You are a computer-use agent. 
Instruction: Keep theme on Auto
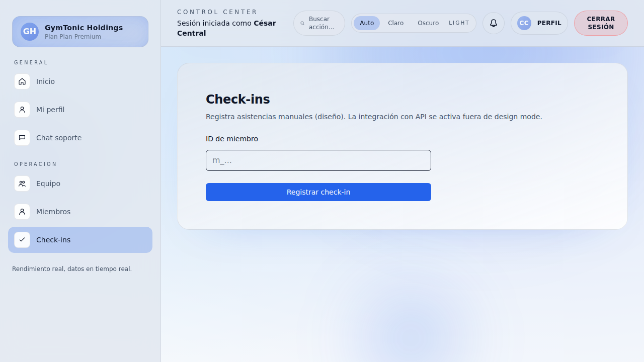click(367, 23)
